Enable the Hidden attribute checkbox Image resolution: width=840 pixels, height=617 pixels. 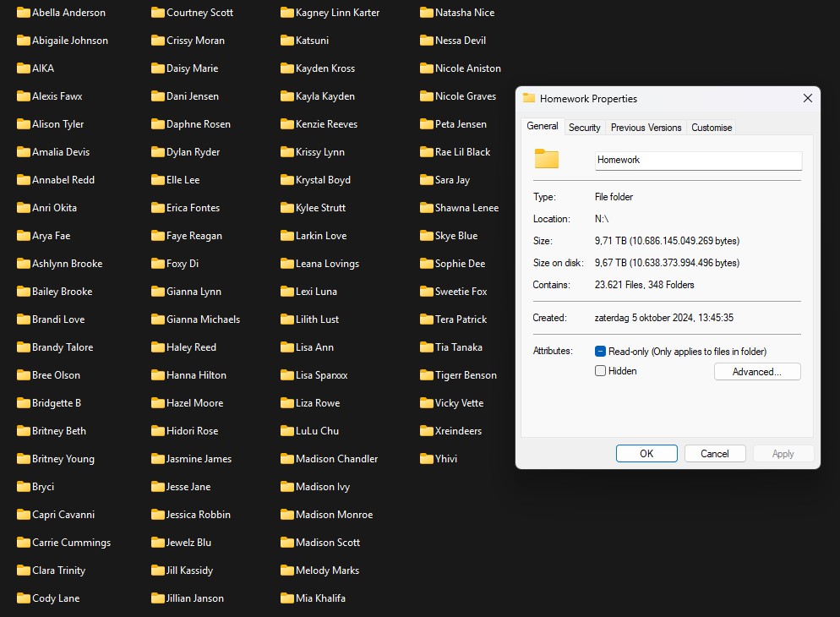(x=600, y=371)
